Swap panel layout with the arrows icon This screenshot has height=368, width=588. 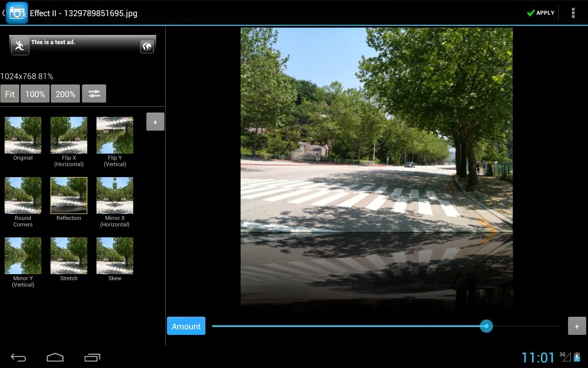[x=94, y=94]
